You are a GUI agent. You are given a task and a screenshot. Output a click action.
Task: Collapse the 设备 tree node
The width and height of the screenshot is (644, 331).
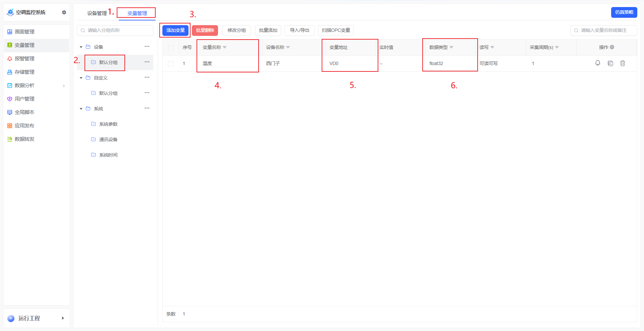coord(81,47)
